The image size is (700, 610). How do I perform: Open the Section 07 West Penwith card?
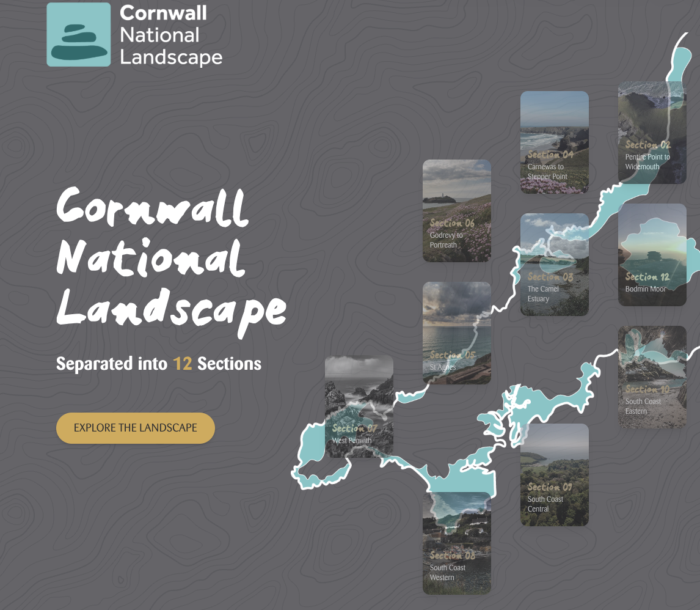359,407
